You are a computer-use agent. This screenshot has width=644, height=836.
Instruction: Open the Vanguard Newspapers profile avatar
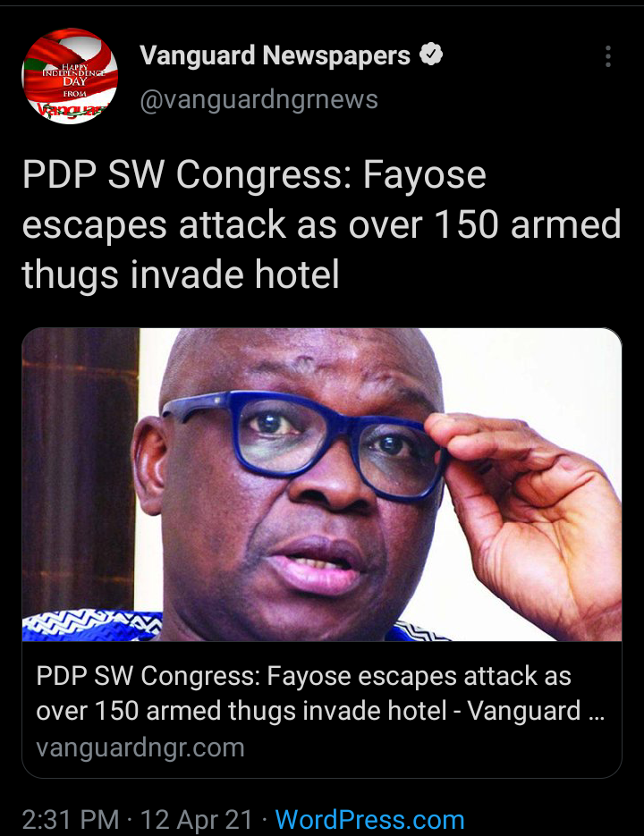70,76
